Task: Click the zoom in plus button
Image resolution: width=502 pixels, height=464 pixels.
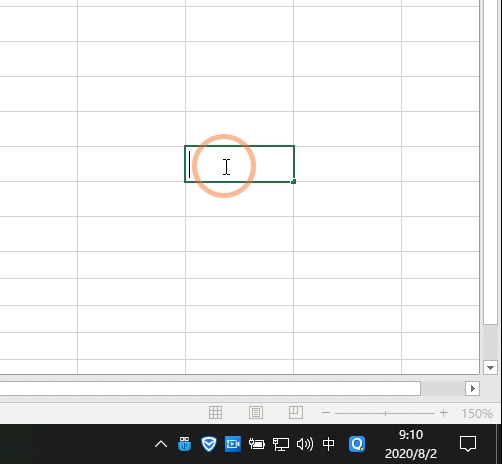Action: 443,413
